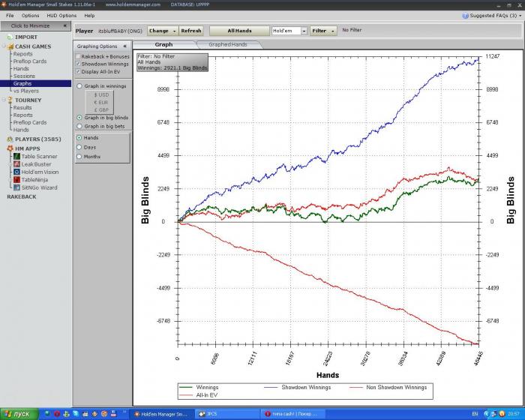Select € EUR currency option

[x=101, y=103]
